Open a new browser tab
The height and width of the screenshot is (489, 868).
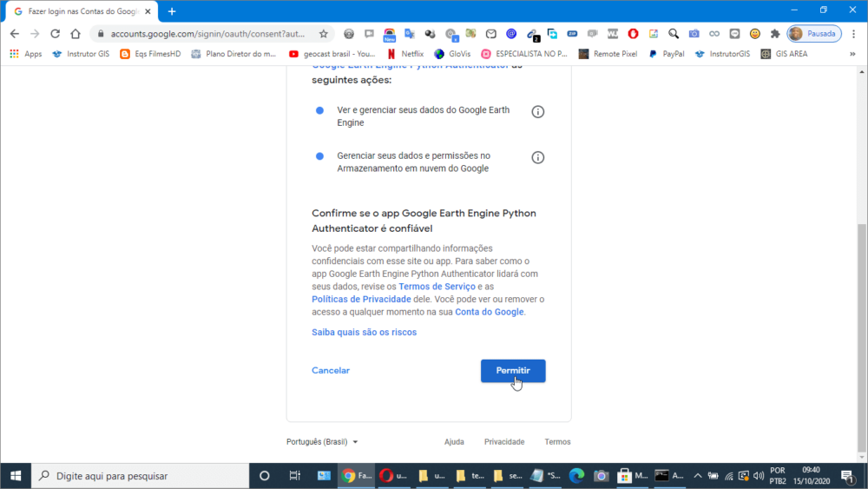pyautogui.click(x=172, y=11)
